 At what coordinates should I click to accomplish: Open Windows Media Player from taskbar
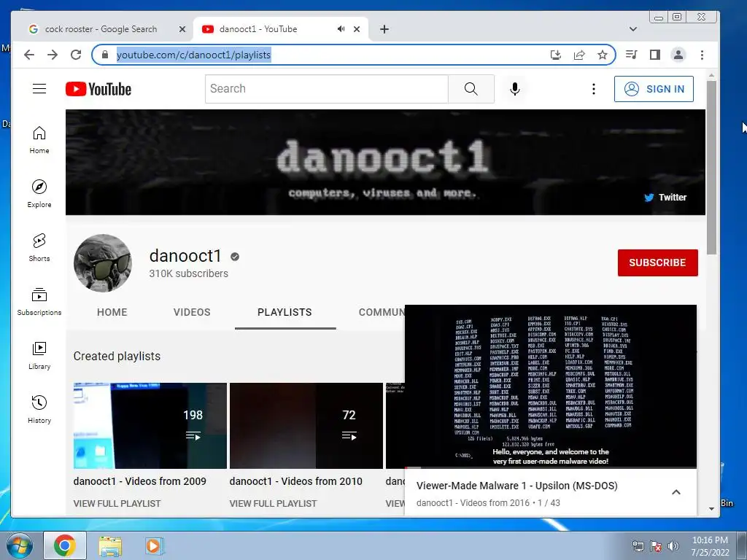[x=153, y=545]
